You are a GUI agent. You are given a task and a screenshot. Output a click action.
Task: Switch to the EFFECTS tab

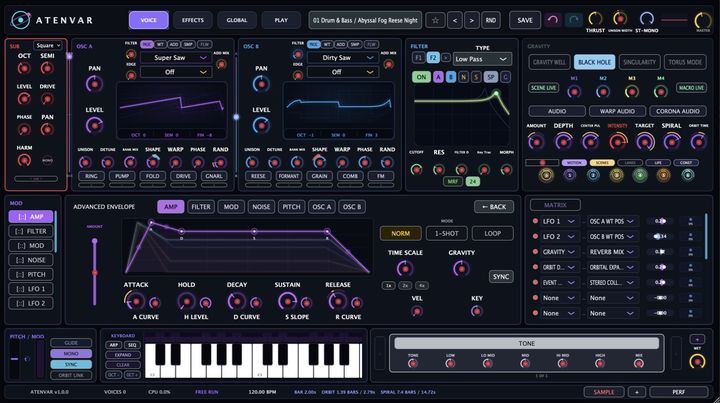click(x=193, y=20)
